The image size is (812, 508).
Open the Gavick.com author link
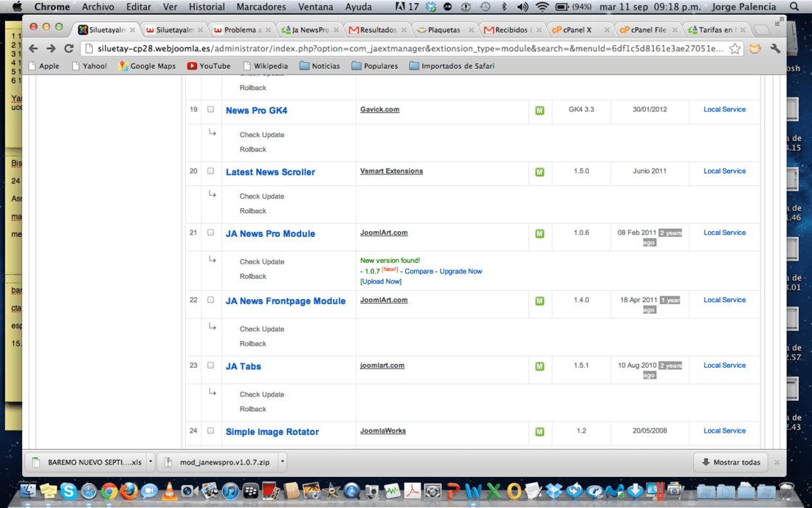click(379, 109)
